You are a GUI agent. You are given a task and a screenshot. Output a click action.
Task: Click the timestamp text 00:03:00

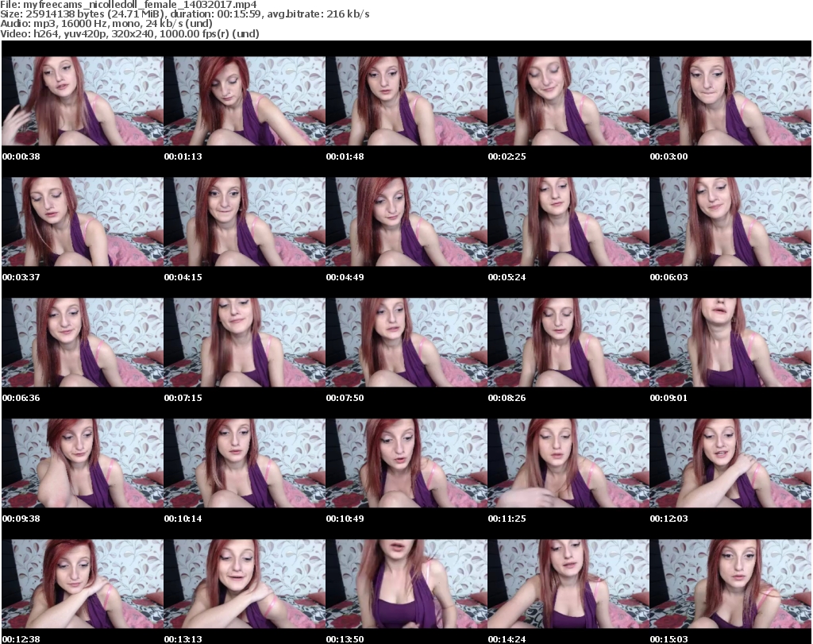669,156
